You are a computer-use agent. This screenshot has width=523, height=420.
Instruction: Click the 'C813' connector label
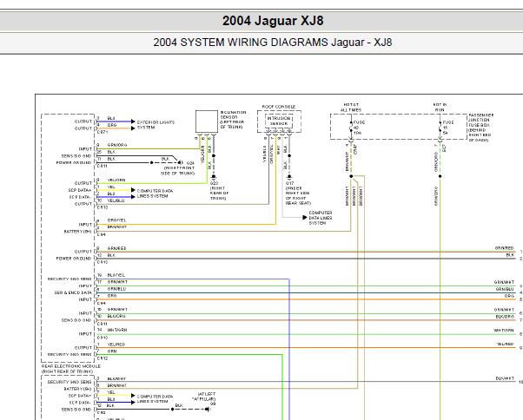103,207
